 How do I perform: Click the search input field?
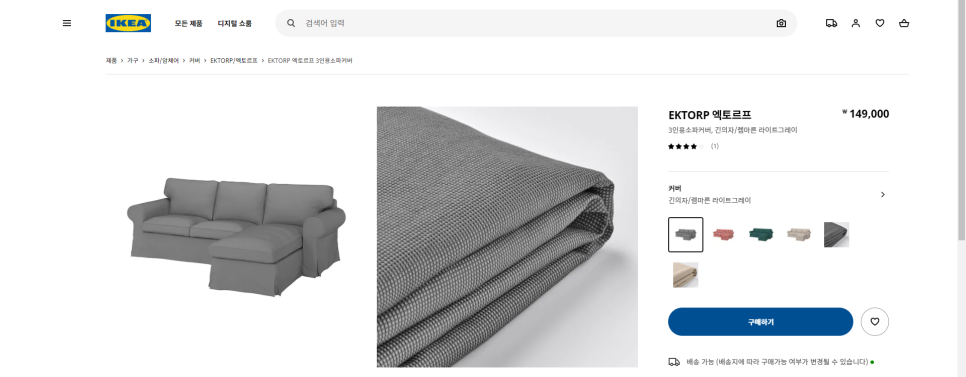coord(536,23)
